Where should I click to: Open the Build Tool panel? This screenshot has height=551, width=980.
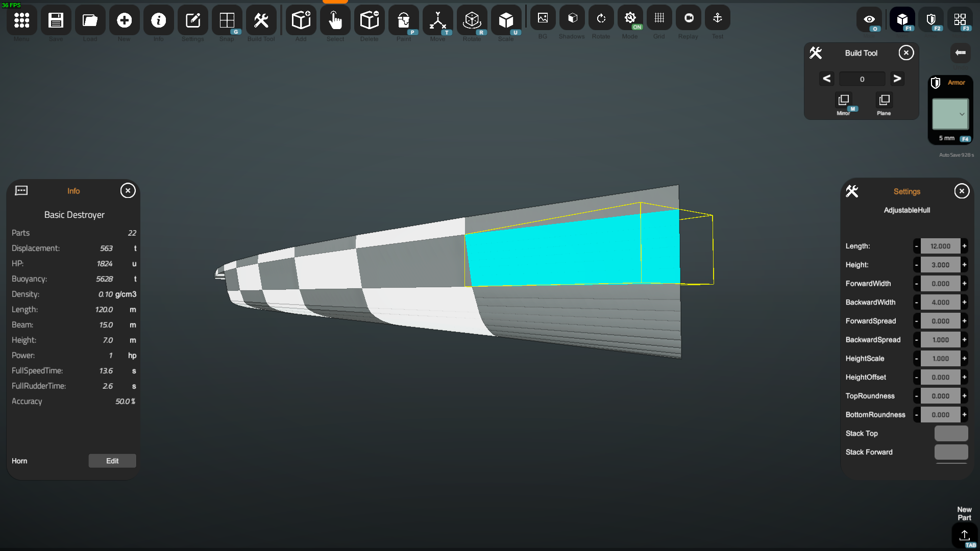coord(261,20)
